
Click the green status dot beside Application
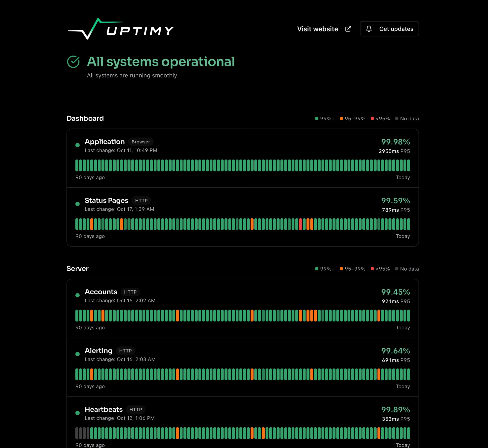[x=78, y=145]
